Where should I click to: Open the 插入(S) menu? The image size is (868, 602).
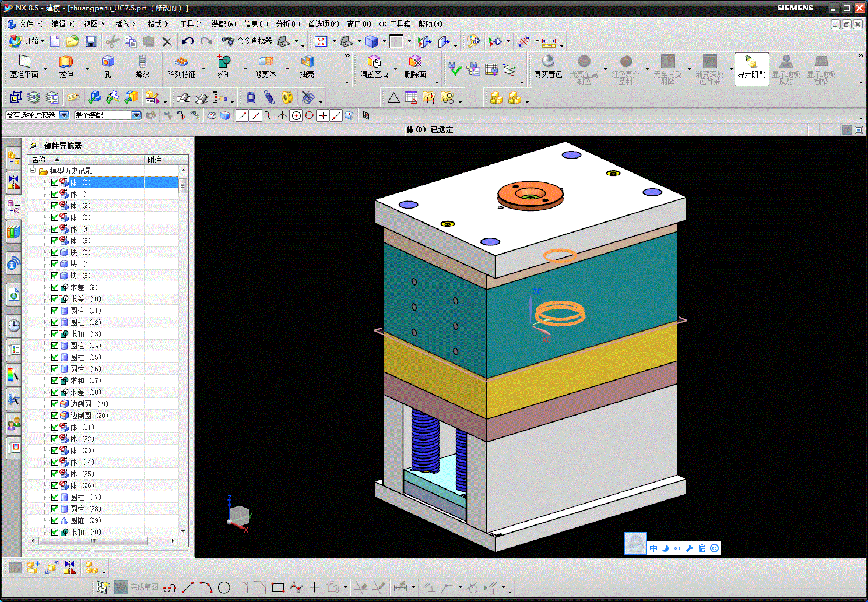click(x=127, y=24)
